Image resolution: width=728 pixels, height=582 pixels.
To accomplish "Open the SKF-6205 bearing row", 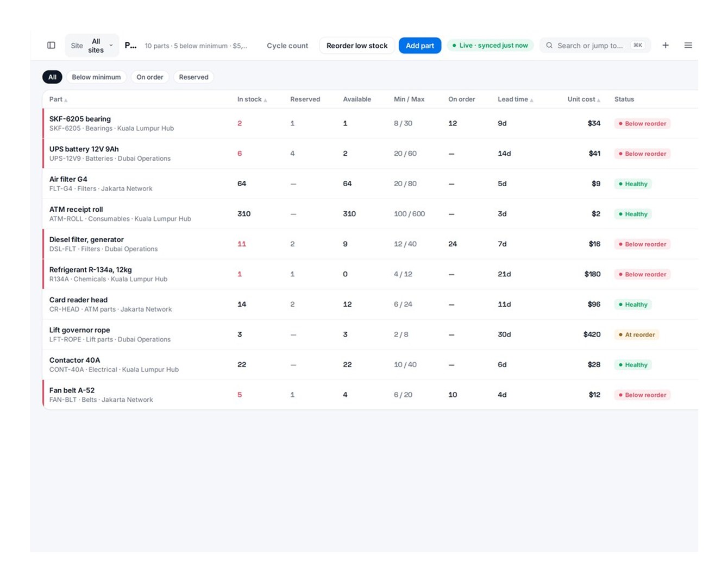I will click(x=370, y=123).
